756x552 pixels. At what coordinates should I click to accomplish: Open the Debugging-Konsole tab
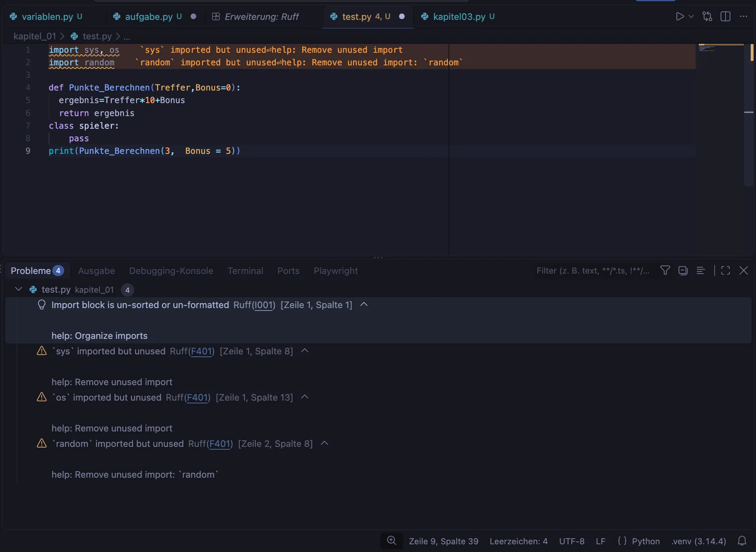(171, 271)
